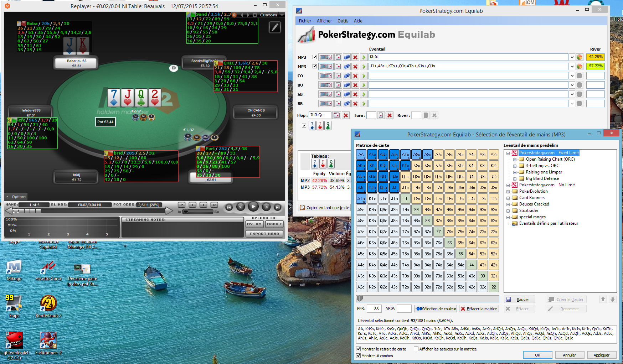Toggle the board cards checkbox below Flop
This screenshot has width=623, height=364.
coord(304,126)
